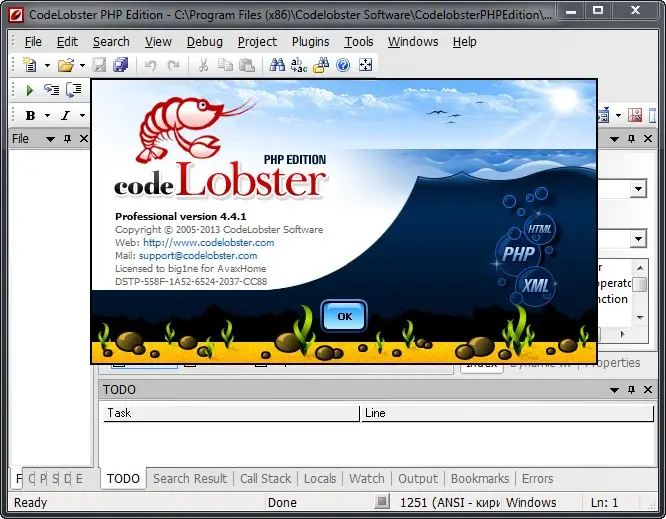666x519 pixels.
Task: Click the support@codelobster.com mail link
Action: [x=198, y=256]
